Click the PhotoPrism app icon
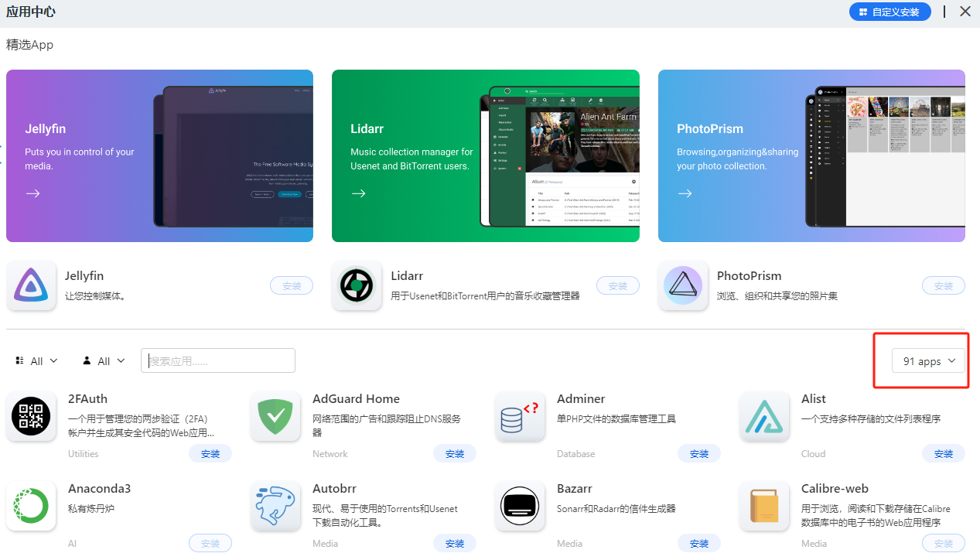Viewport: 980px width, 560px height. [x=683, y=285]
